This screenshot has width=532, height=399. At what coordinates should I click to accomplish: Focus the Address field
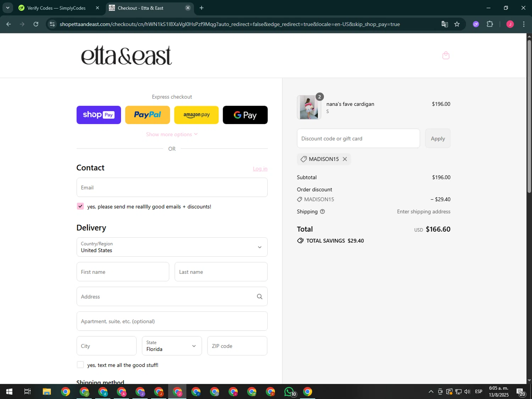click(x=172, y=297)
